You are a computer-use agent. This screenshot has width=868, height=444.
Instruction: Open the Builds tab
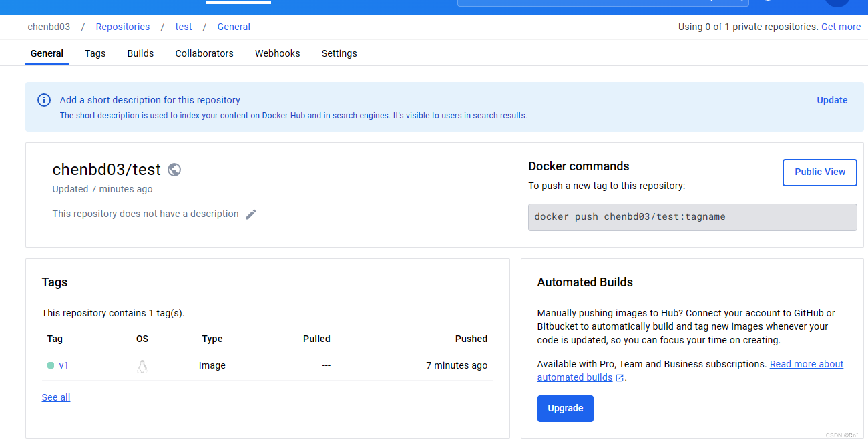coord(140,53)
